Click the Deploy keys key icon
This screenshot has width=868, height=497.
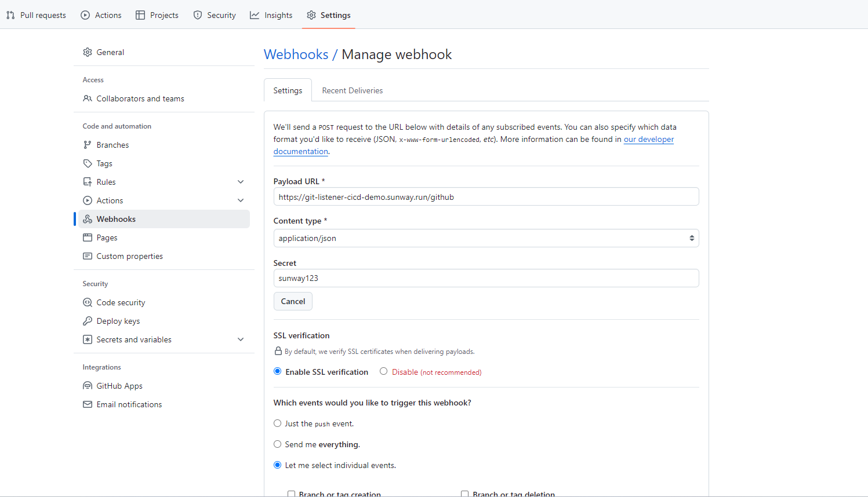[x=88, y=321]
